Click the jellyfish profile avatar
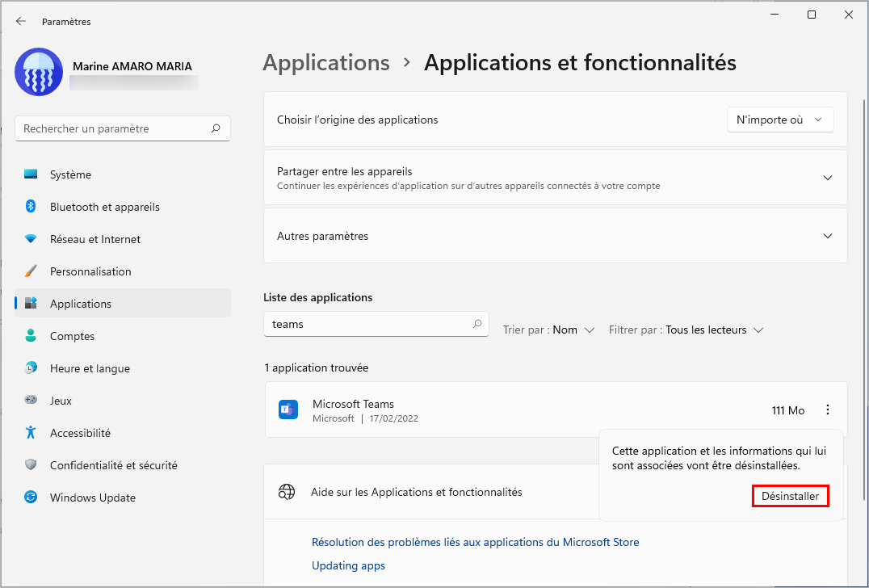The width and height of the screenshot is (869, 588). (39, 72)
